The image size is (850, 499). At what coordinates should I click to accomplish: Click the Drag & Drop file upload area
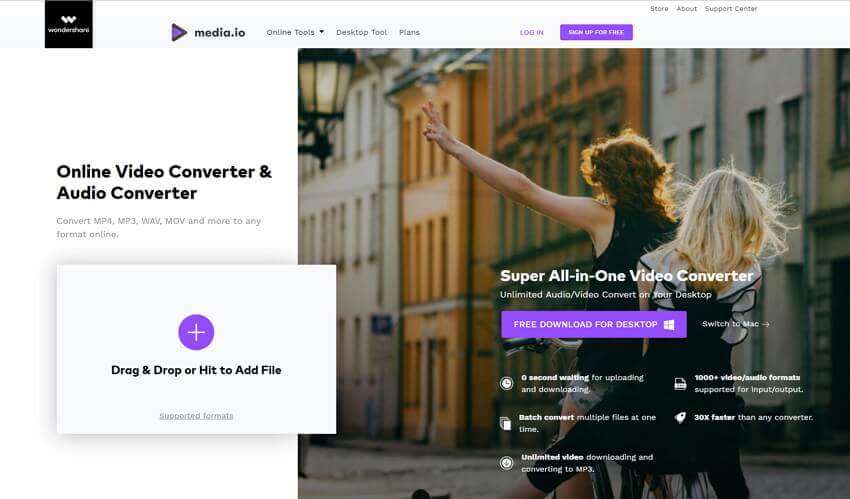click(x=196, y=349)
